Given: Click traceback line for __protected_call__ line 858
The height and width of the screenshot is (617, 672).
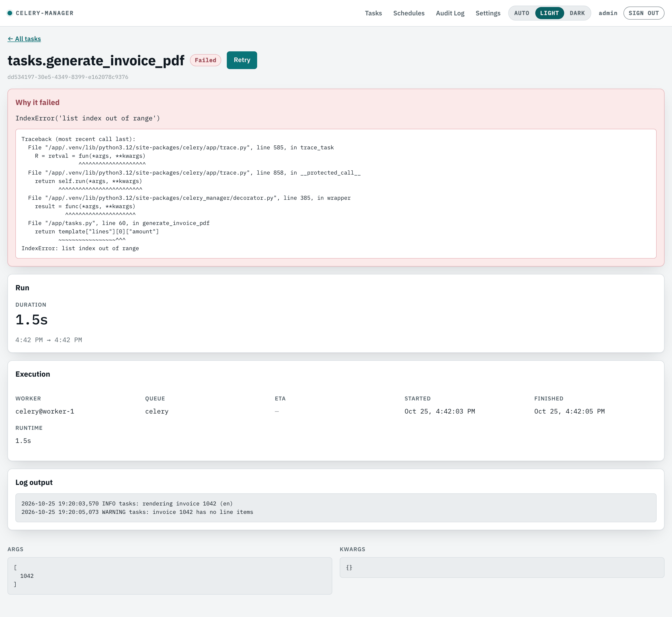Looking at the screenshot, I should coord(194,173).
